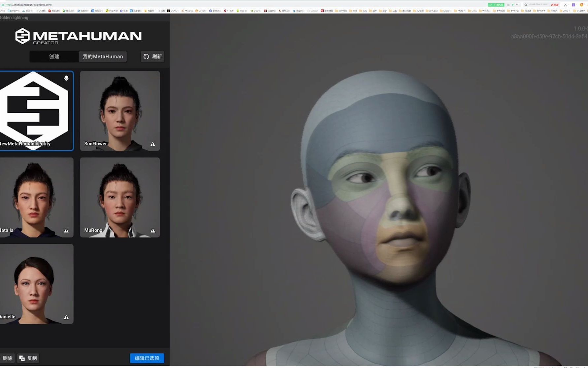The width and height of the screenshot is (588, 368).
Task: Click the green 11张大图 toolbar badge
Action: 496,5
